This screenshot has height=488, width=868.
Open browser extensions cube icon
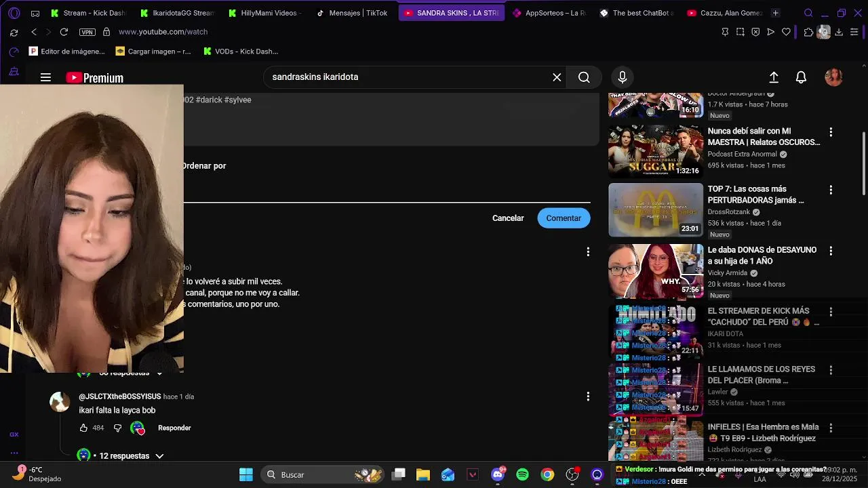click(x=808, y=32)
